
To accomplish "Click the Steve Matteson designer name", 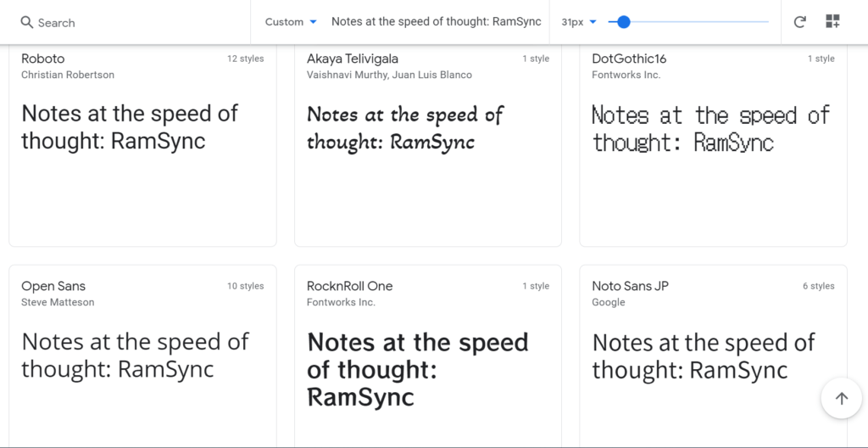I will (58, 302).
